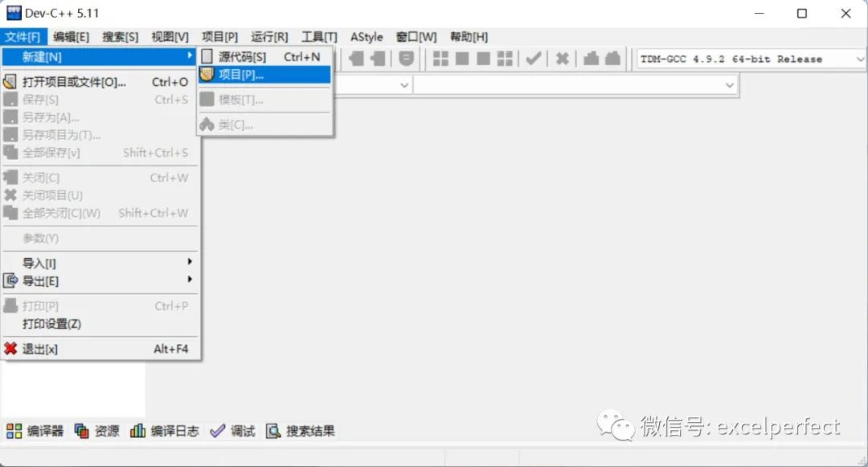Click the 关闭[C] close entry

click(x=100, y=178)
